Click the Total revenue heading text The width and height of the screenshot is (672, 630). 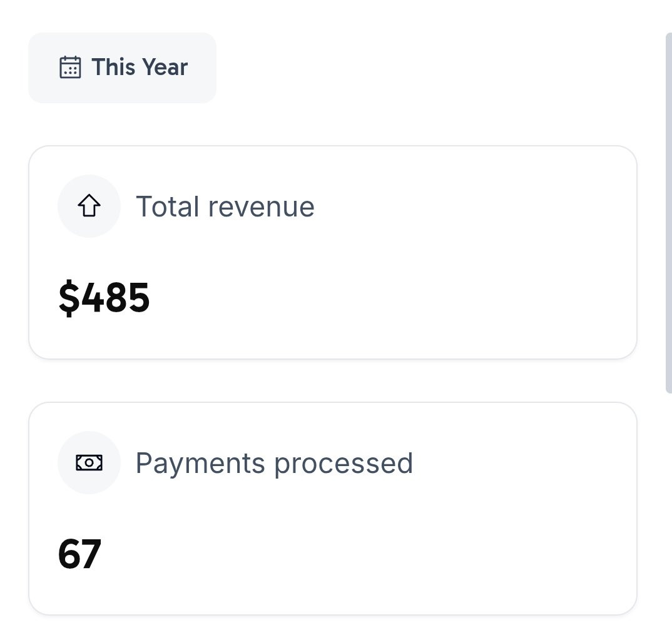click(x=225, y=206)
